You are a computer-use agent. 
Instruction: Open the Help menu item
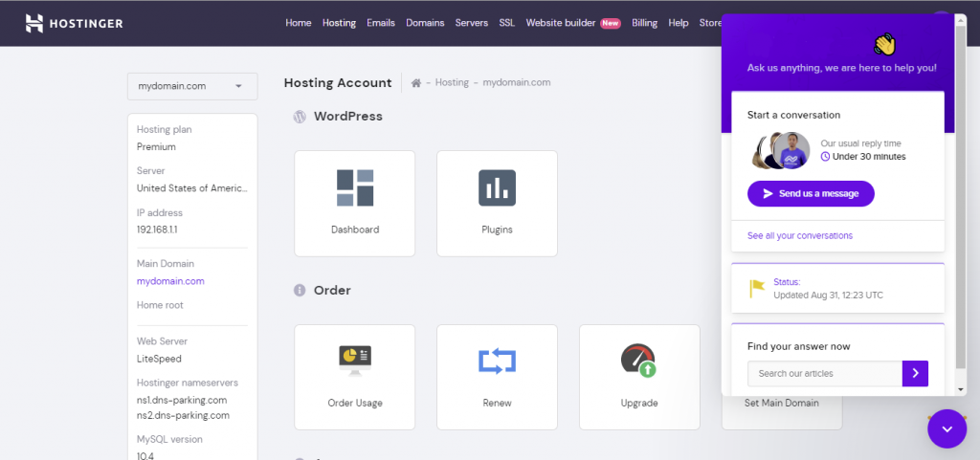point(679,23)
